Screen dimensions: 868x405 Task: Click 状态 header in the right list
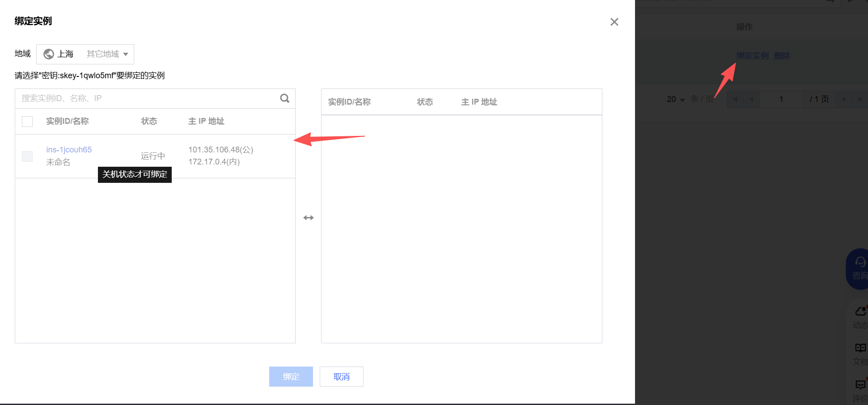(x=425, y=102)
